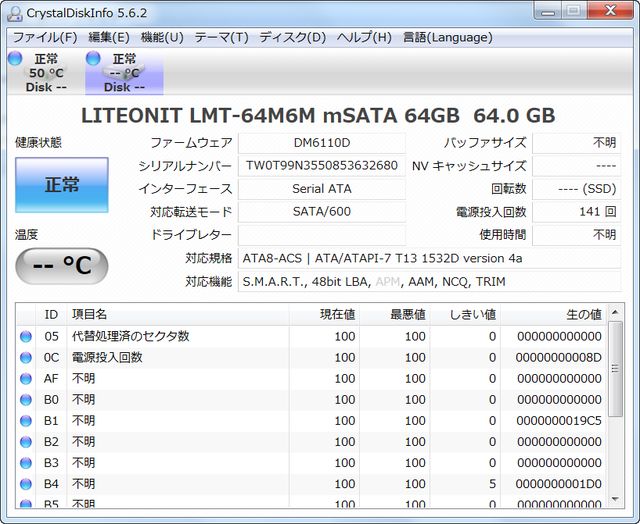Click the NV キャッシュサイズ value field
This screenshot has width=640, height=524.
577,166
